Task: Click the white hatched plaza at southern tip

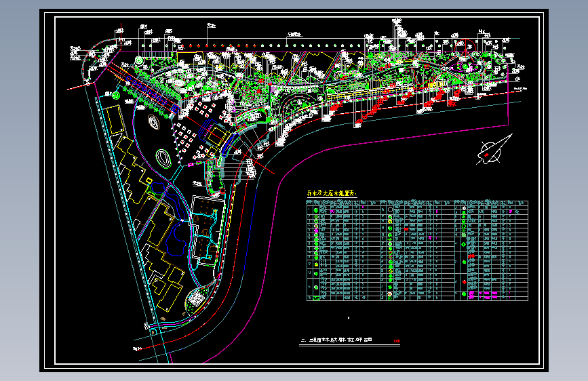Action: coord(196,299)
